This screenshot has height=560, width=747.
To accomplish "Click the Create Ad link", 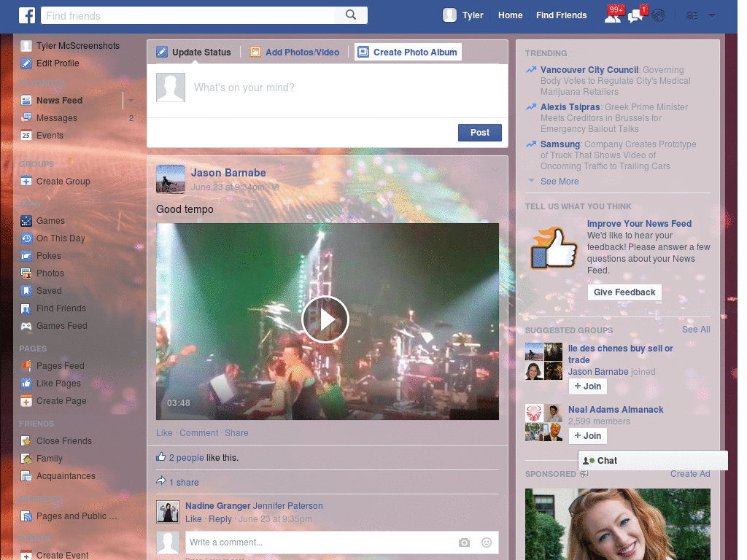I will click(690, 474).
